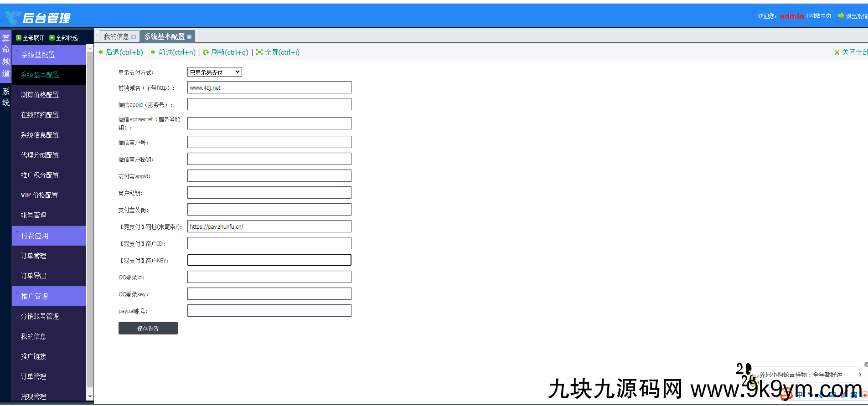The image size is (868, 406).
Task: Click the paypal账号 input field
Action: click(x=269, y=311)
